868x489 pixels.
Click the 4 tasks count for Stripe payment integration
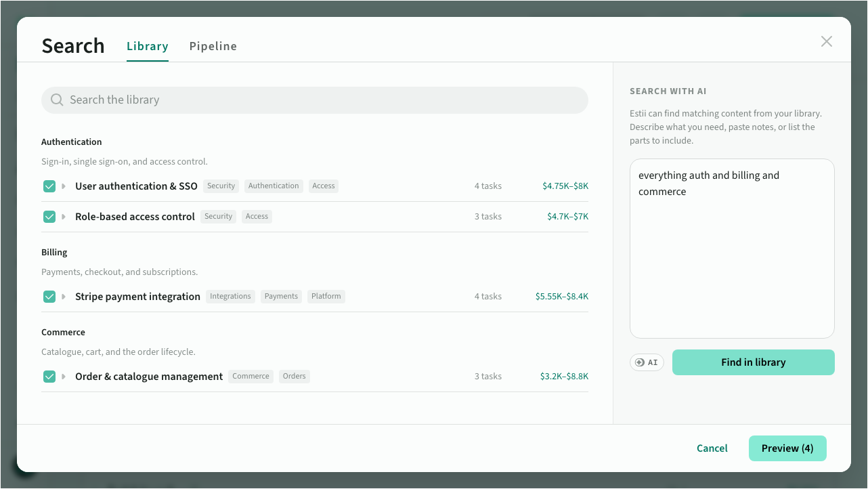click(488, 297)
